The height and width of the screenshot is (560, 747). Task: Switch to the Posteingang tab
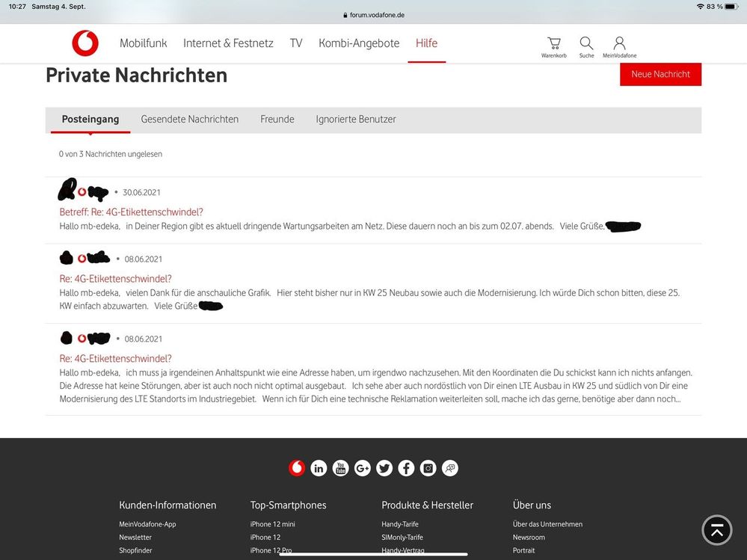tap(90, 120)
